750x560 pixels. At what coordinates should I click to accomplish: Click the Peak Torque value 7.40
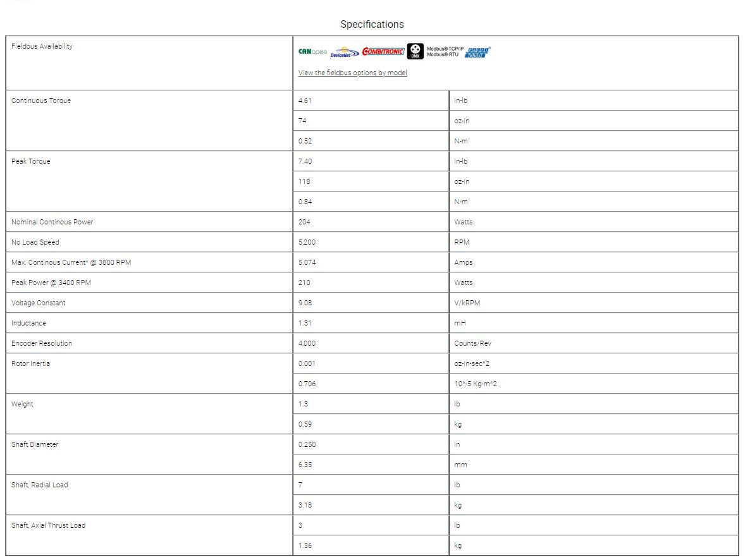point(305,161)
